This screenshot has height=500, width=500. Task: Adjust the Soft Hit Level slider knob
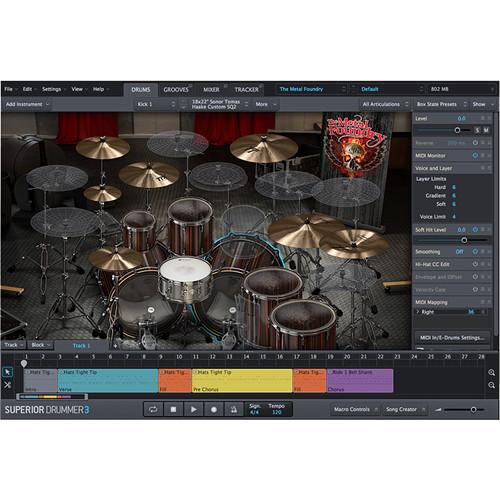click(464, 240)
